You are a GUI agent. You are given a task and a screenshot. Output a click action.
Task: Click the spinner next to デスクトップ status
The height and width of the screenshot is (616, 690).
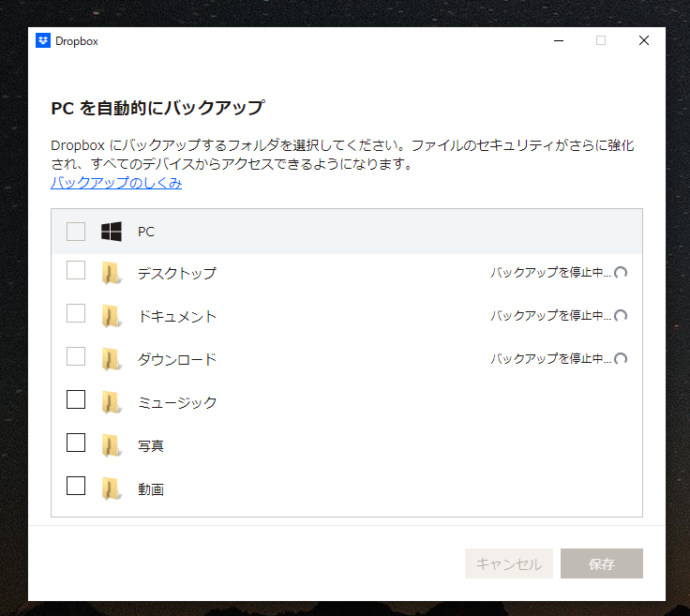[620, 273]
